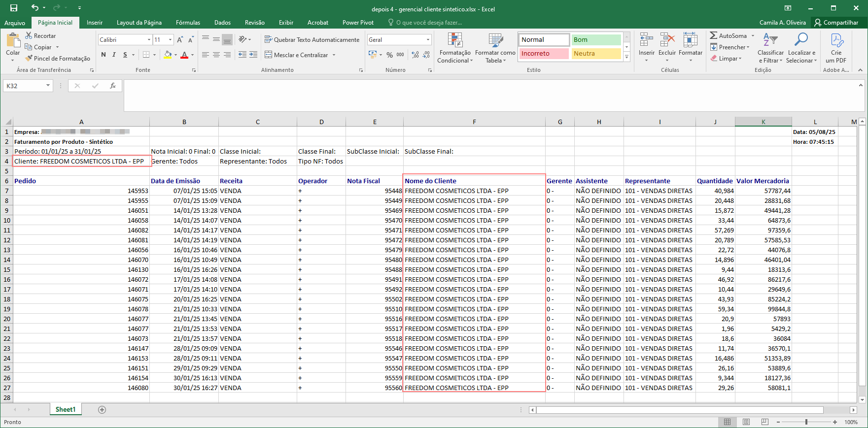Image resolution: width=868 pixels, height=428 pixels.
Task: Open the Calibri font name dropdown
Action: pyautogui.click(x=149, y=40)
